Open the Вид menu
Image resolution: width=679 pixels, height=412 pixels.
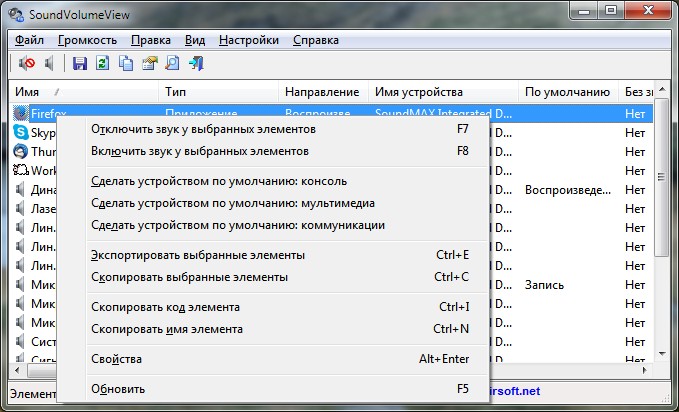pyautogui.click(x=195, y=40)
